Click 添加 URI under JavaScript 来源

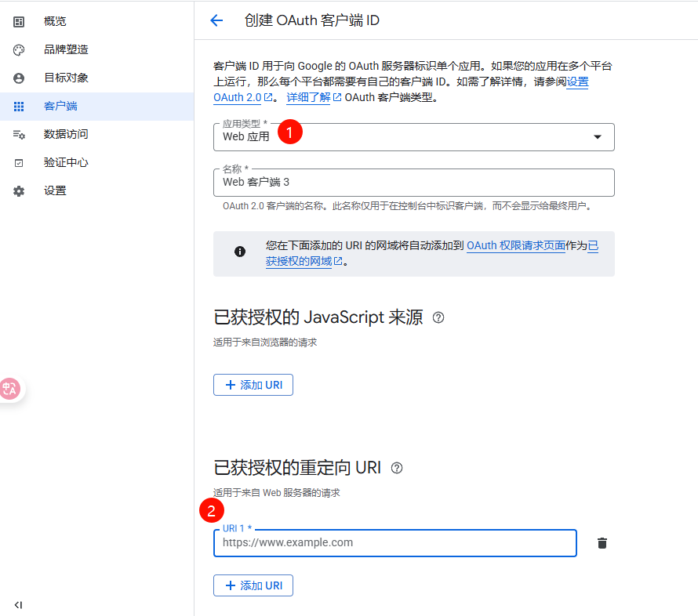pos(253,385)
